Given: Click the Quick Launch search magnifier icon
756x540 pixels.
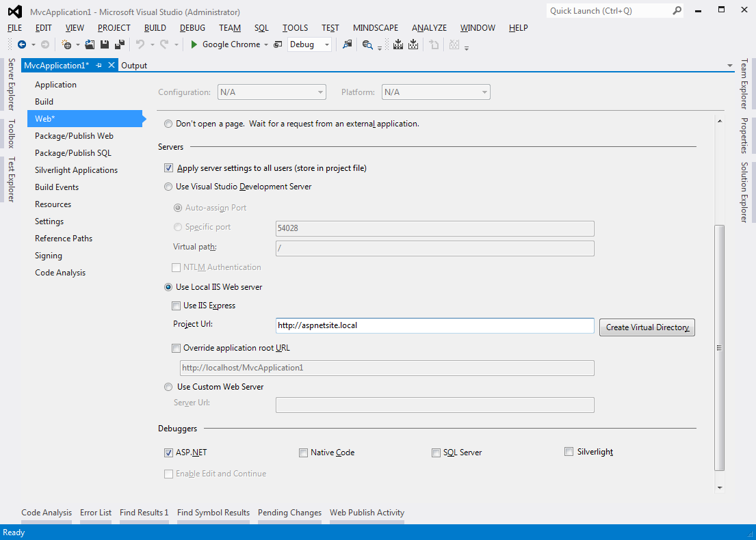Looking at the screenshot, I should click(677, 11).
